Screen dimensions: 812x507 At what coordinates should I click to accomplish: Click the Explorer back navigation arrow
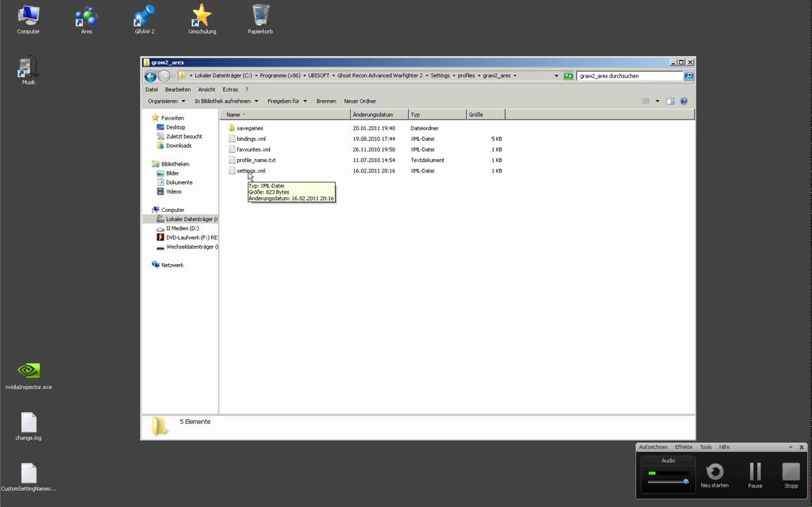click(150, 76)
